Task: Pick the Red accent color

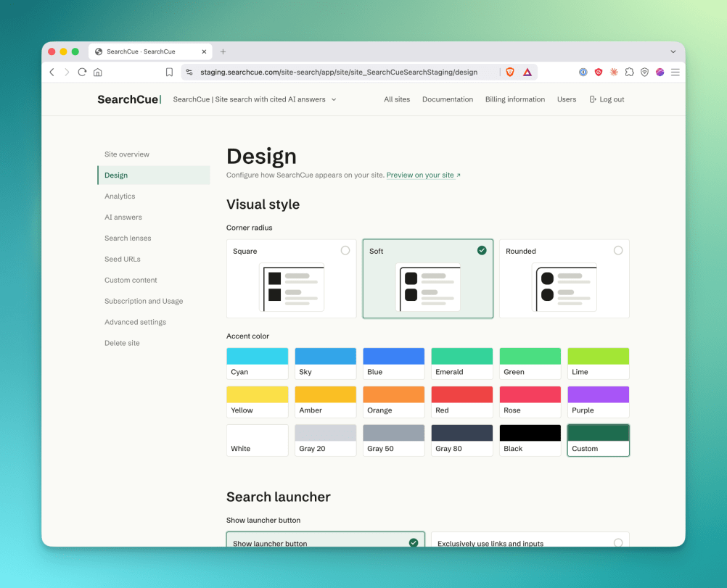Action: [x=461, y=402]
